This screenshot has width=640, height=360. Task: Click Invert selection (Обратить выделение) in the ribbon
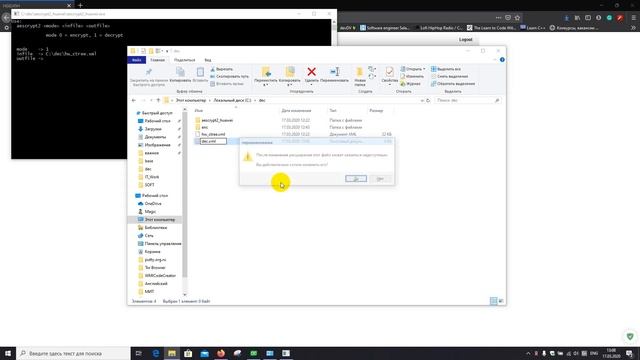pos(453,84)
